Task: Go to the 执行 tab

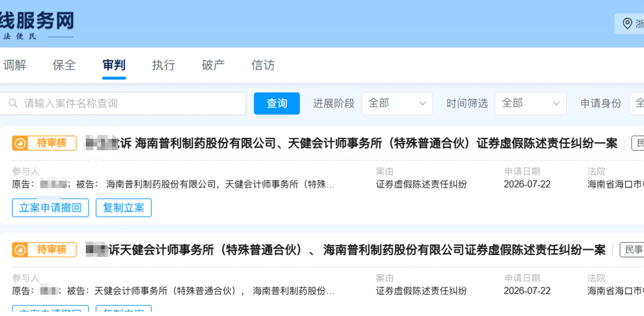Action: coord(164,65)
